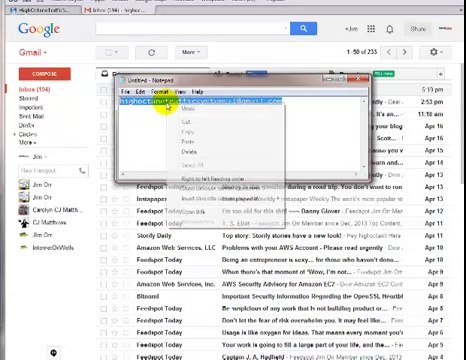Open InternetOnWells chat contact
The width and height of the screenshot is (466, 360).
tap(53, 248)
